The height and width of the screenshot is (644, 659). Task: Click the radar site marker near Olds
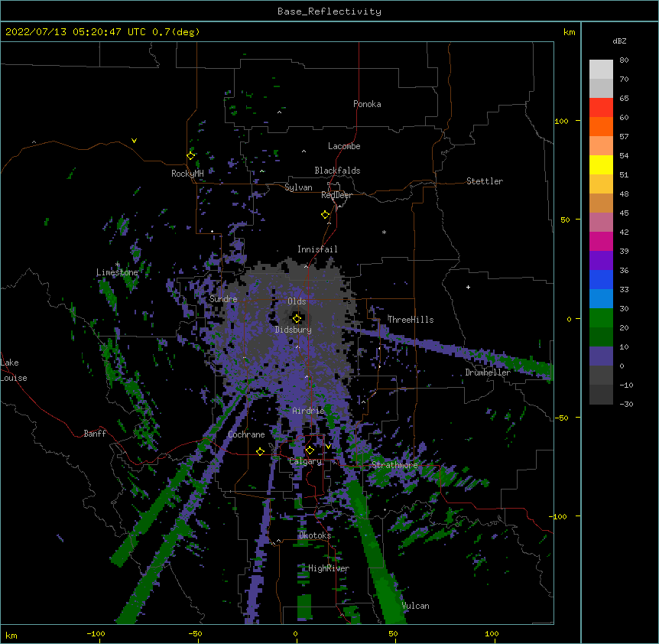point(297,318)
